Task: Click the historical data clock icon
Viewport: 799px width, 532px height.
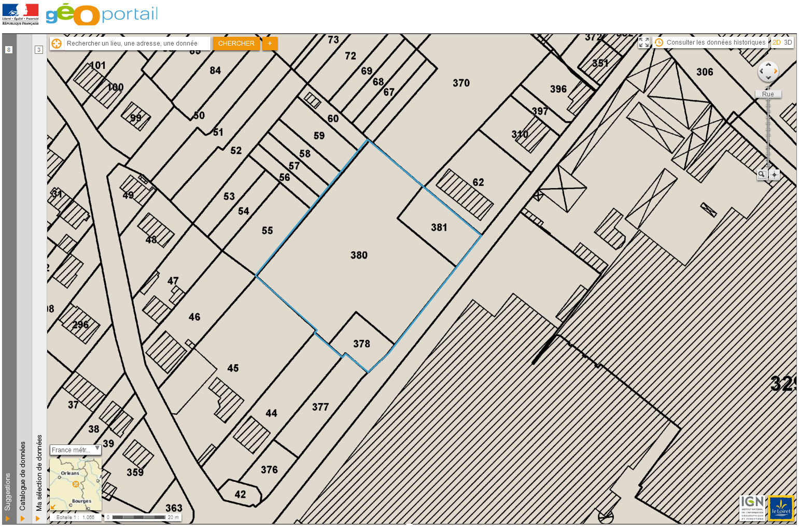Action: (x=659, y=42)
